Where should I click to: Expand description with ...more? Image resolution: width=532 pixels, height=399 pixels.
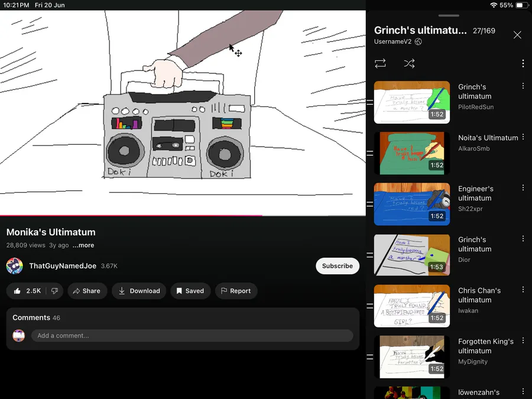83,245
